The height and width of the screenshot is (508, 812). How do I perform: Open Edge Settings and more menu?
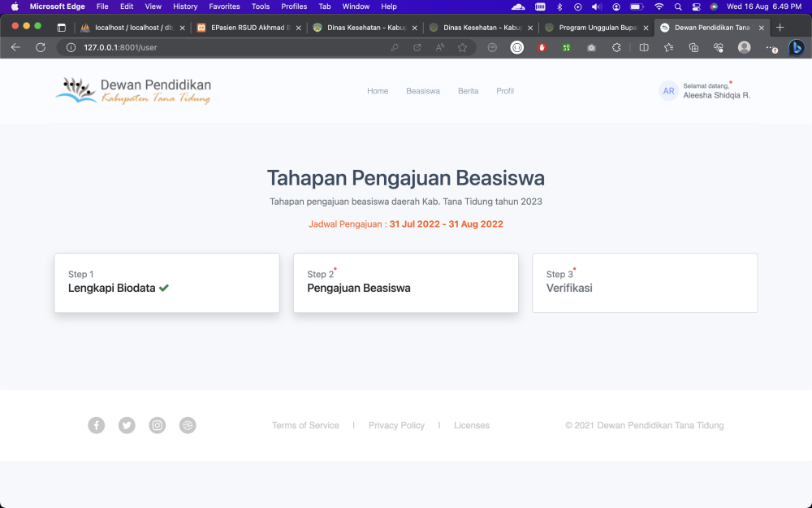pyautogui.click(x=771, y=47)
